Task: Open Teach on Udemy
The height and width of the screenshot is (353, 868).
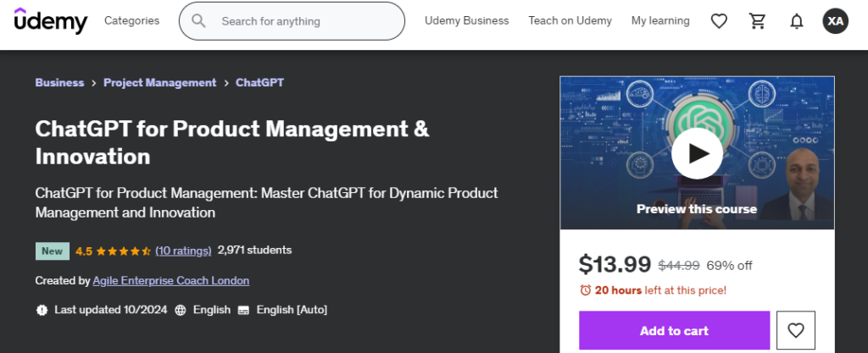Action: tap(570, 21)
